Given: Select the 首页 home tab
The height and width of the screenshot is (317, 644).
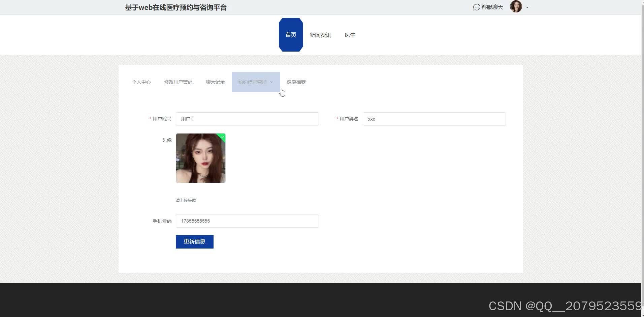Looking at the screenshot, I should coord(290,35).
